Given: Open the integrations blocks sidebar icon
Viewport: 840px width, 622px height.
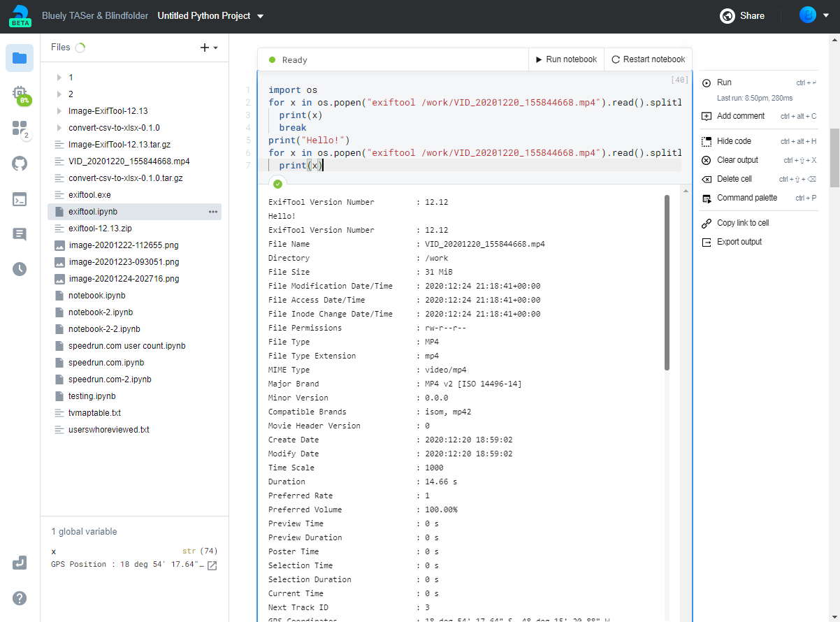Looking at the screenshot, I should [20, 129].
